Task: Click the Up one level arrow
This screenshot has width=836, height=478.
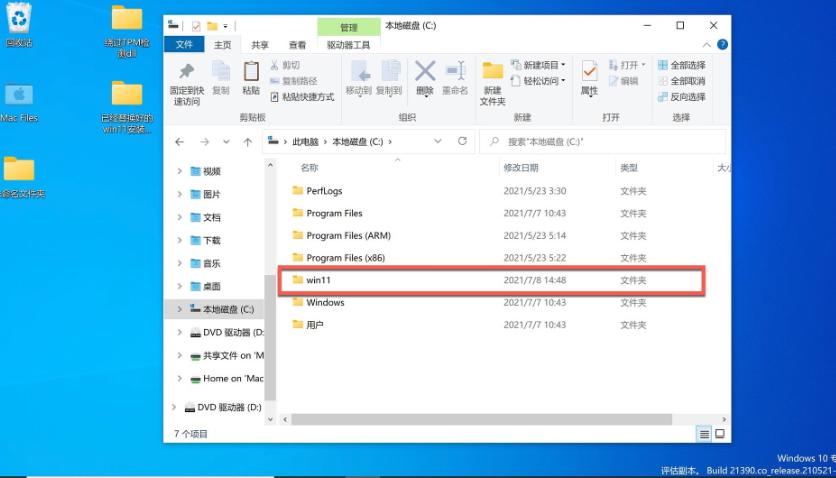Action: (x=247, y=142)
